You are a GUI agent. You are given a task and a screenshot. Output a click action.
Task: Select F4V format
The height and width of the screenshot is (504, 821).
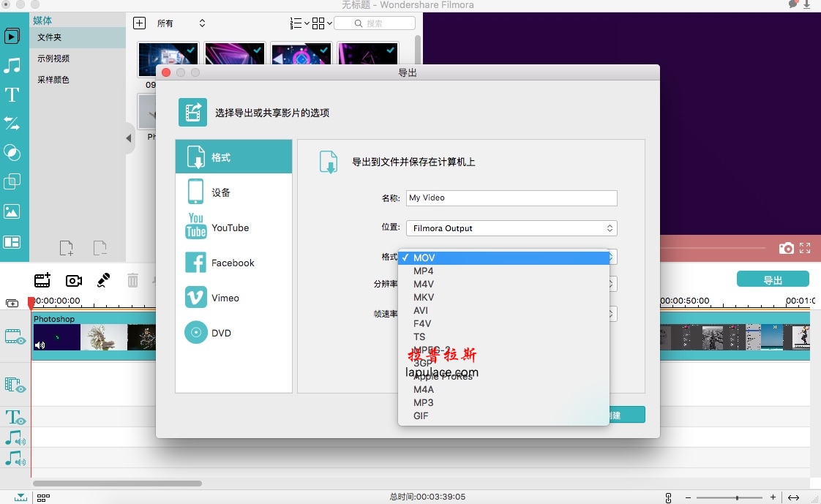[503, 323]
